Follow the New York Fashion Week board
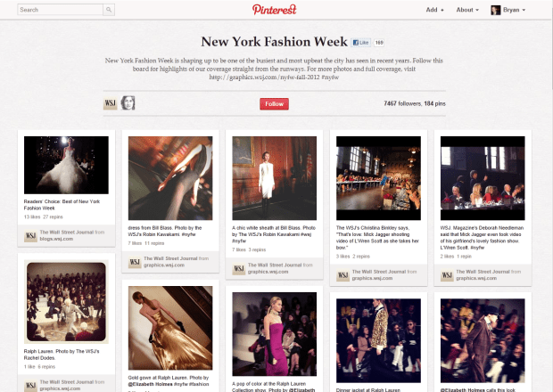The height and width of the screenshot is (392, 553). pos(275,104)
